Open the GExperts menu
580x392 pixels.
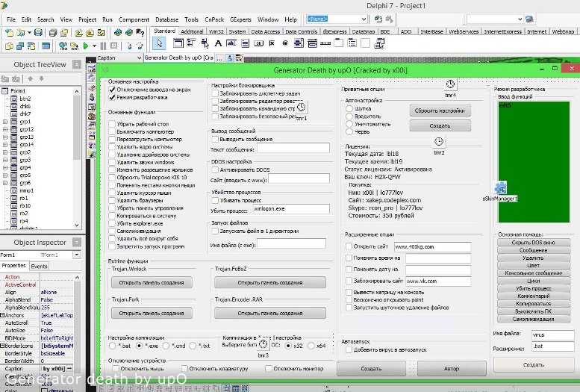[x=240, y=19]
